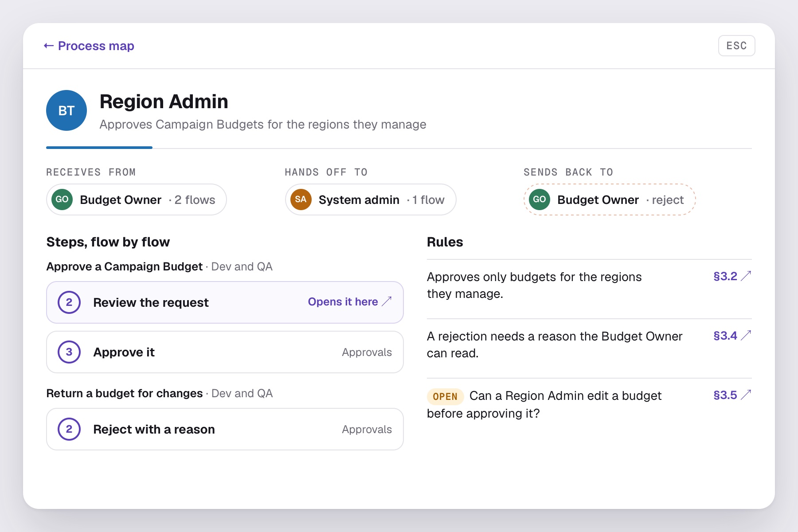
Task: Click GO avatar under Receives From
Action: 62,199
